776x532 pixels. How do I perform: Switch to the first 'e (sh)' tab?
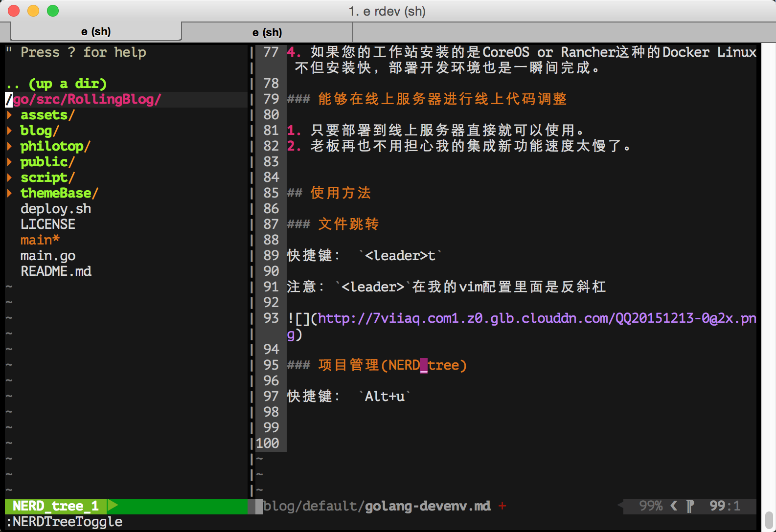tap(96, 32)
